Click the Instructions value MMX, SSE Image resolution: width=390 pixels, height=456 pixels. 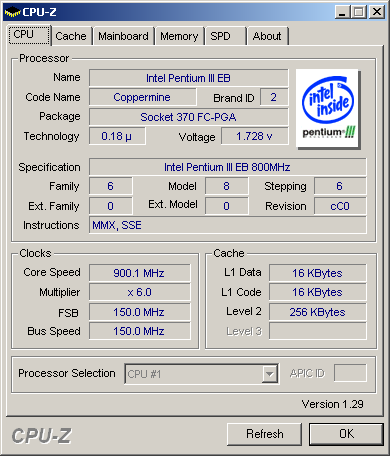(228, 225)
